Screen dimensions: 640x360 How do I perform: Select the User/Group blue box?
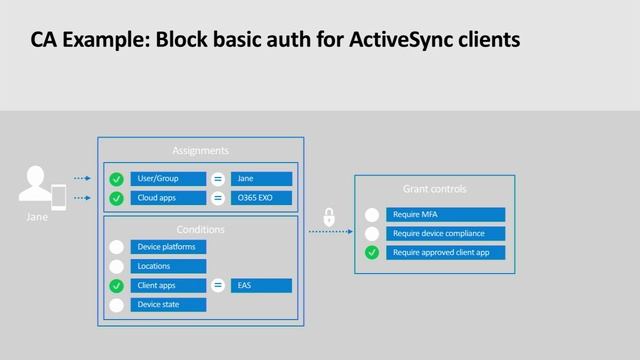click(x=168, y=179)
